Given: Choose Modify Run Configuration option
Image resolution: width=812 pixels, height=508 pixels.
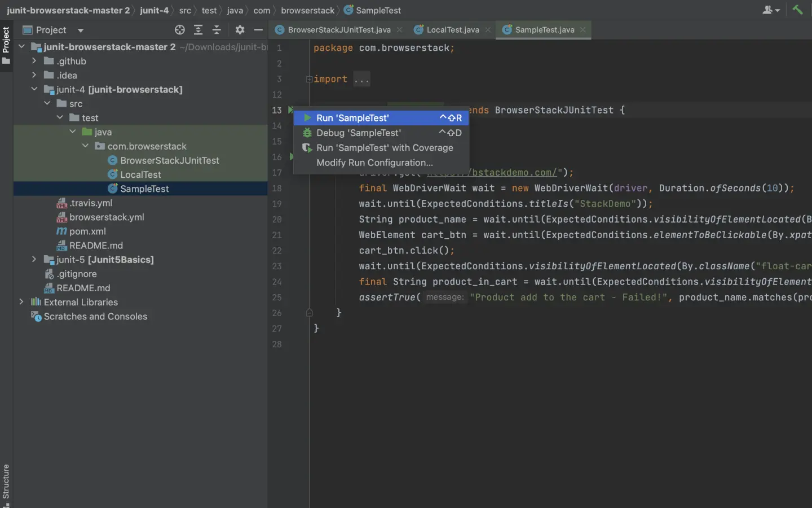Looking at the screenshot, I should [374, 163].
